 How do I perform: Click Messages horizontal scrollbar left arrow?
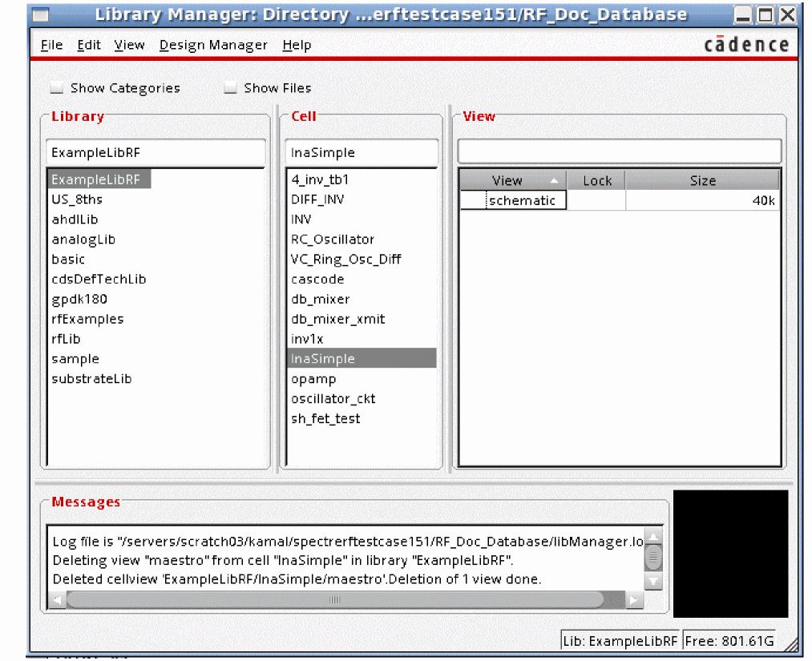(x=56, y=600)
